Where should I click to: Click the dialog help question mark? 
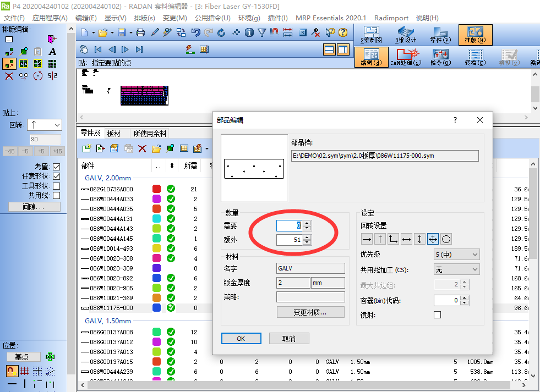[455, 120]
